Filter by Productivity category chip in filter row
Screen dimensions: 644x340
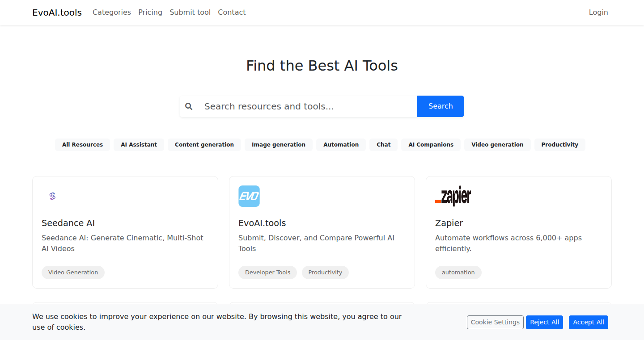(x=559, y=145)
